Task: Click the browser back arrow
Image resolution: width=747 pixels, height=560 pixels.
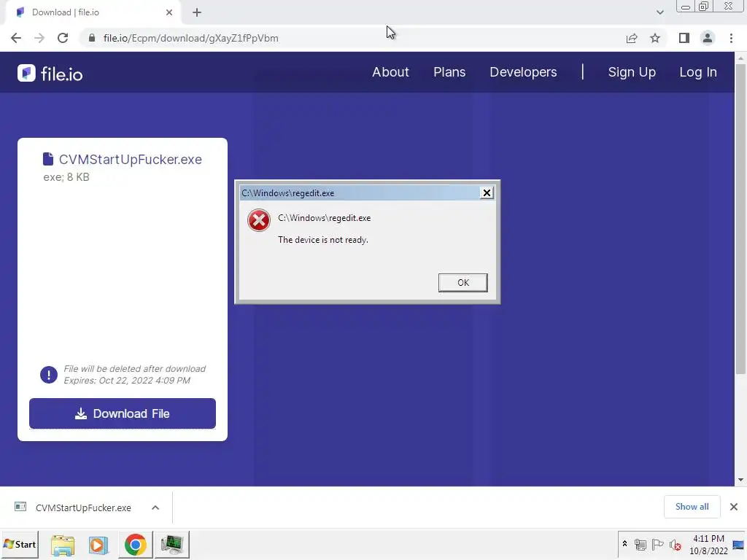Action: pyautogui.click(x=16, y=38)
